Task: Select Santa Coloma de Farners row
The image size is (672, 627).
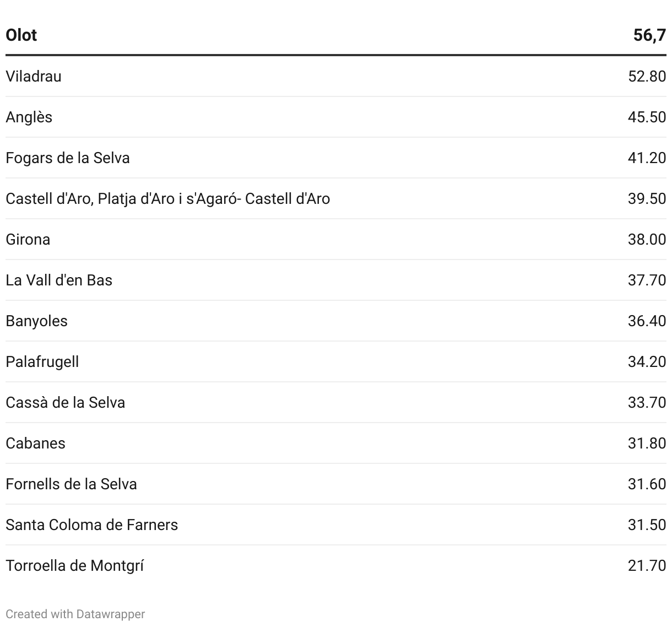Action: point(91,525)
